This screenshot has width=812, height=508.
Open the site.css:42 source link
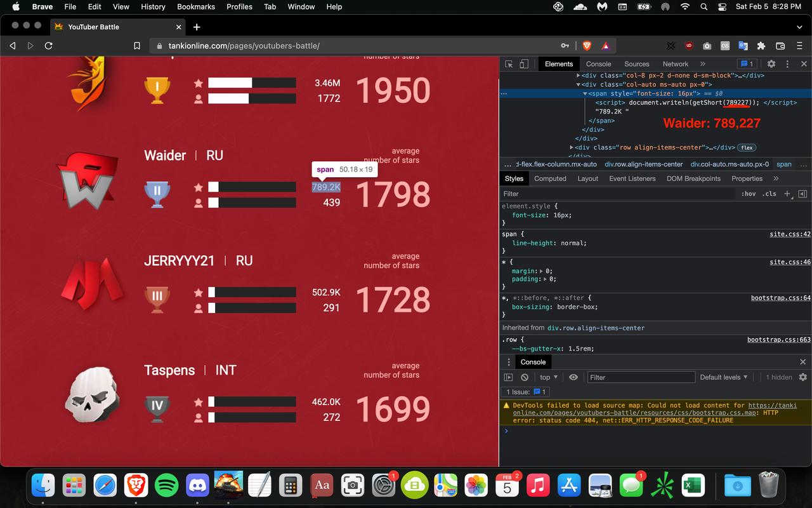tap(790, 234)
